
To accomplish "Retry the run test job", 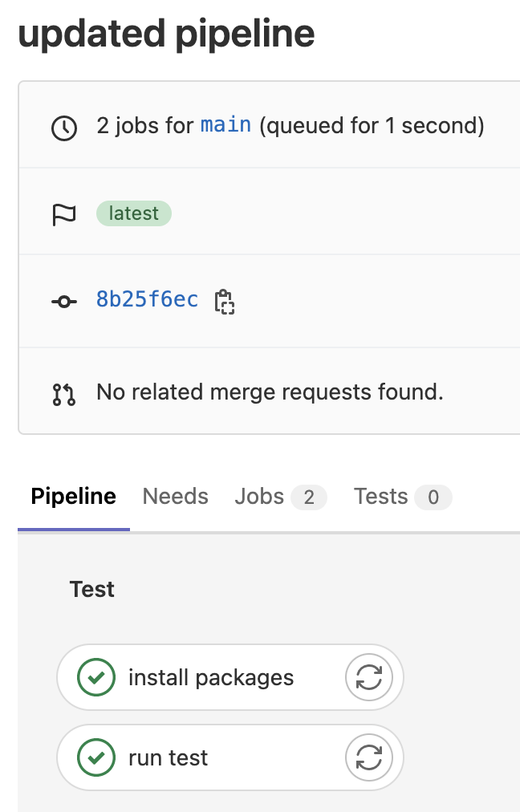I will click(368, 757).
